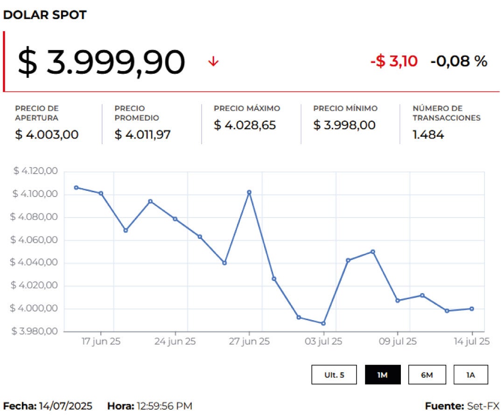Click the chart point above 09 jul 25

point(398,301)
